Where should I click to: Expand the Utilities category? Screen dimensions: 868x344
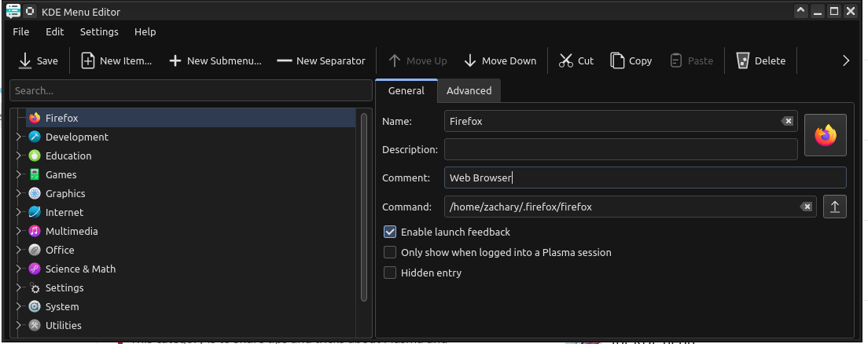point(19,325)
